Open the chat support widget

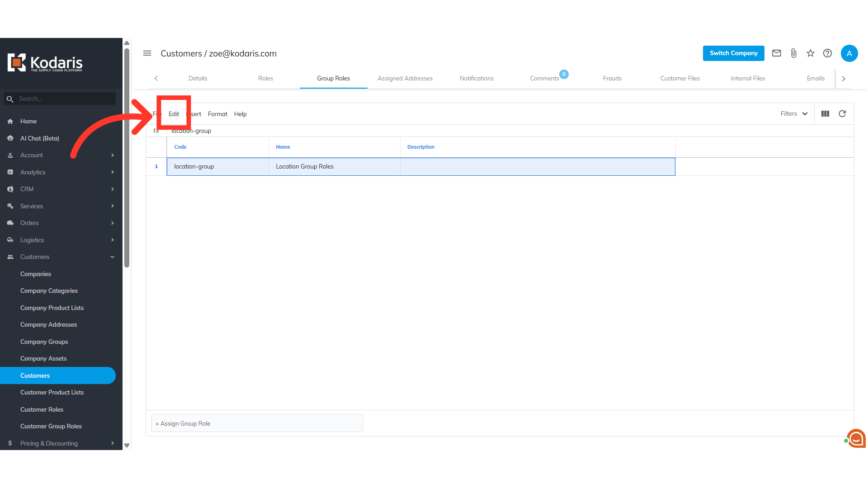tap(856, 438)
